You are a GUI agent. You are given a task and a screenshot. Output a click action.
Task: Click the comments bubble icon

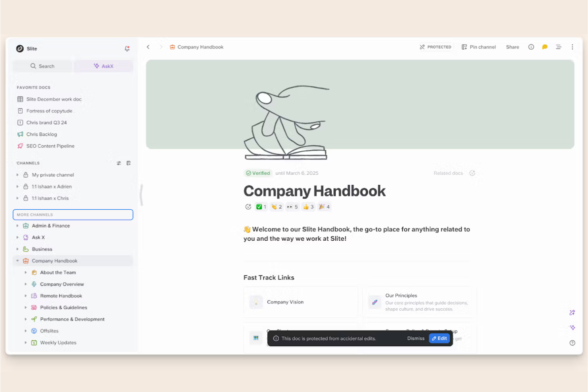[x=544, y=47]
